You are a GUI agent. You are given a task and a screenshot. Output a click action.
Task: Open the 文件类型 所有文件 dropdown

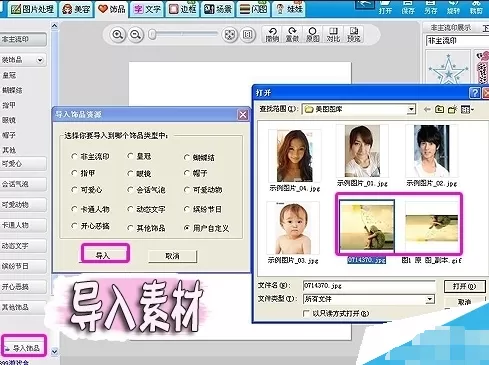click(430, 299)
